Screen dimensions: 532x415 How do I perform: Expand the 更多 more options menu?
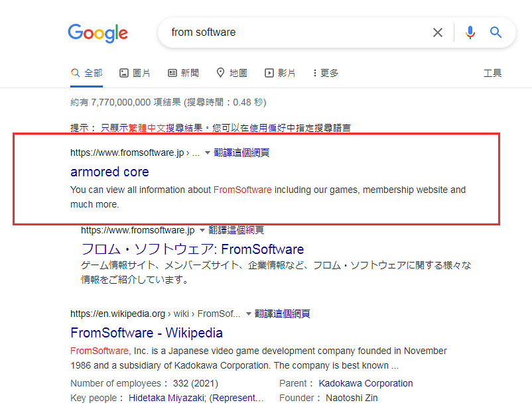324,73
